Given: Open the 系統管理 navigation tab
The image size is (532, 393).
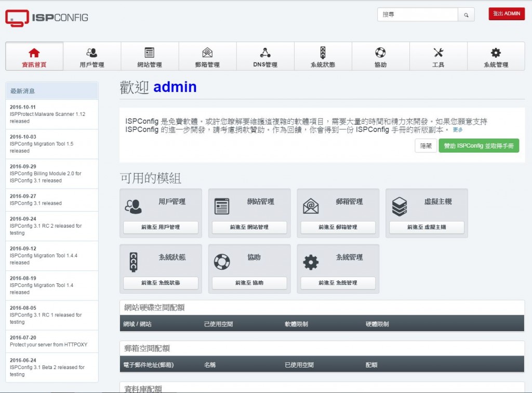Looking at the screenshot, I should coord(496,56).
